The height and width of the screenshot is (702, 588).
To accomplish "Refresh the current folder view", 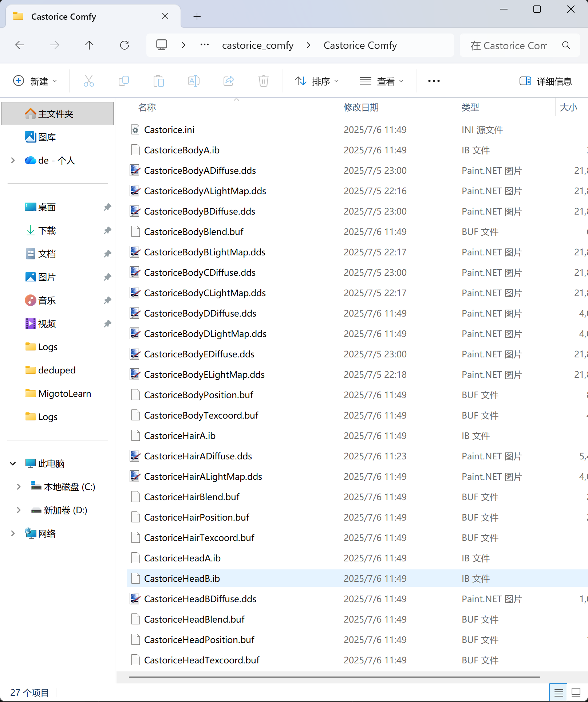I will (x=125, y=45).
